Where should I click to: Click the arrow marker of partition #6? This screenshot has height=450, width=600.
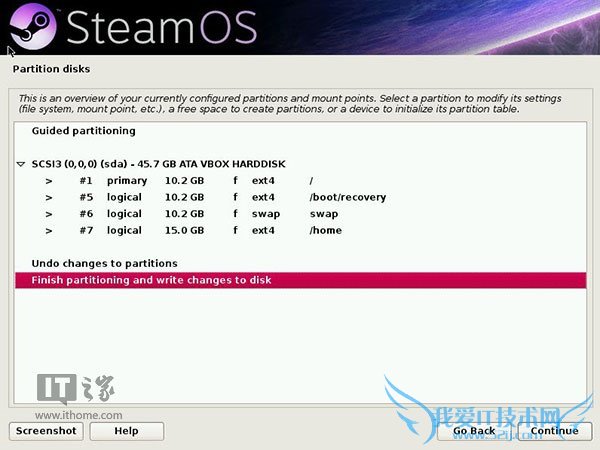click(x=49, y=214)
